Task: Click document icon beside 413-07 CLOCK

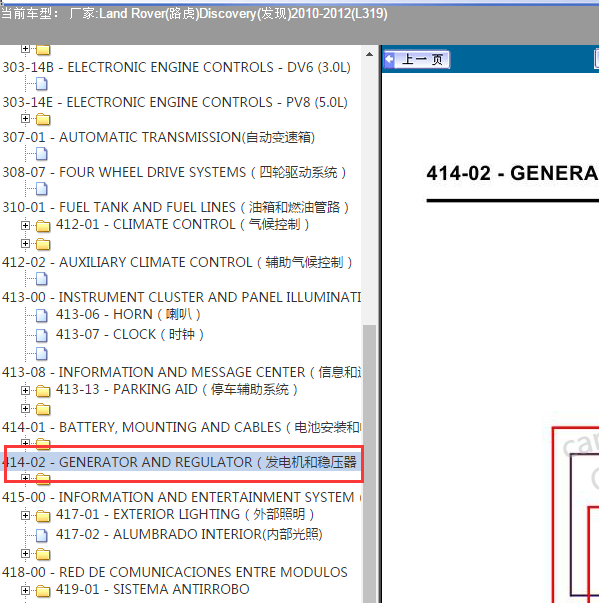Action: pyautogui.click(x=42, y=335)
